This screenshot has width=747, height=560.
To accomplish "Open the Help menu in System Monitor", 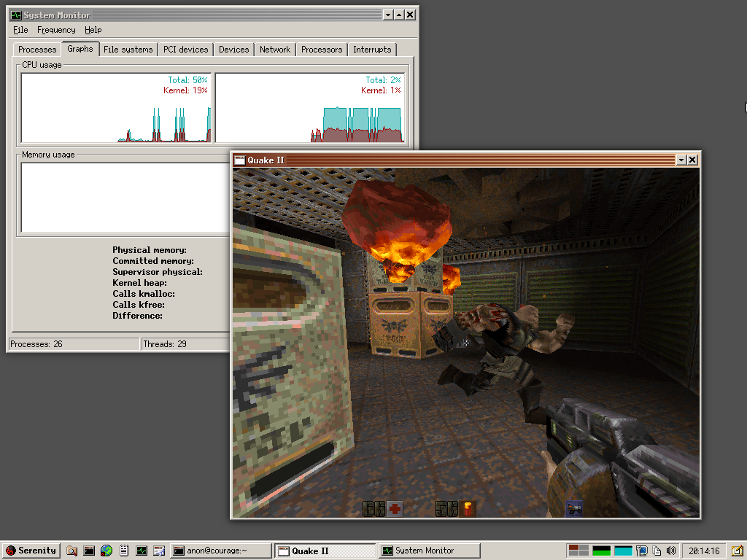I will 93,30.
